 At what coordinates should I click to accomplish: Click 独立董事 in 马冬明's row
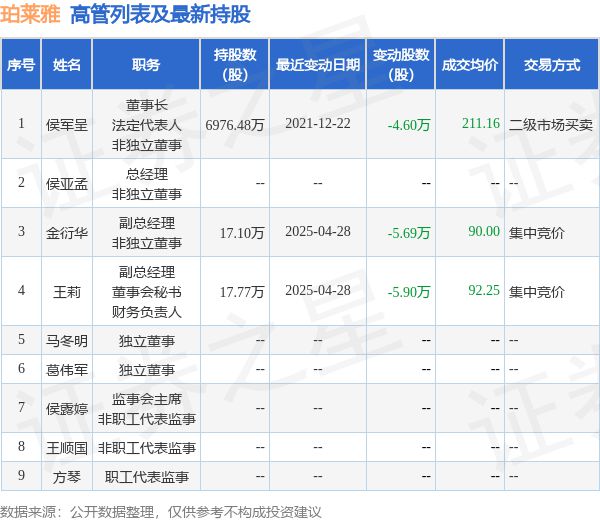[147, 340]
